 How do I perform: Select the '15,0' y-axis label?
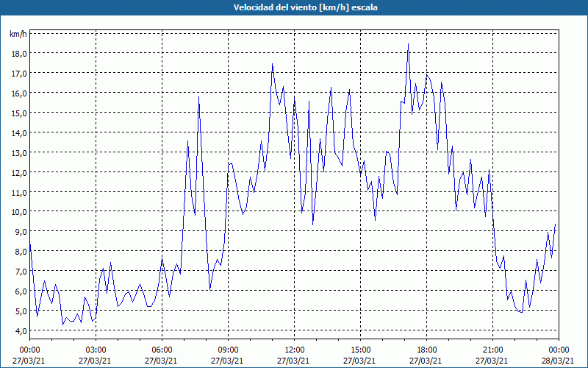19,113
